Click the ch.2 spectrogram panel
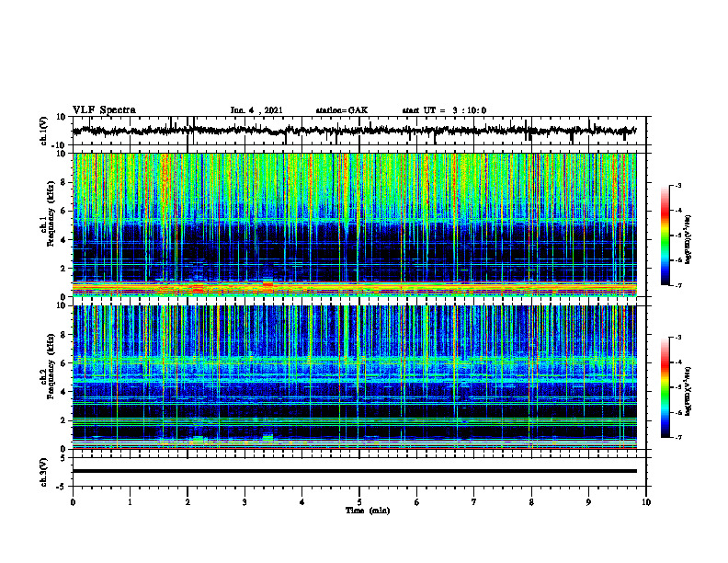 (354, 377)
